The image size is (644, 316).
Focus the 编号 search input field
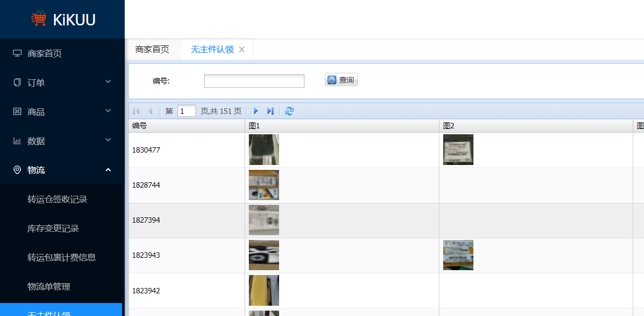click(254, 81)
